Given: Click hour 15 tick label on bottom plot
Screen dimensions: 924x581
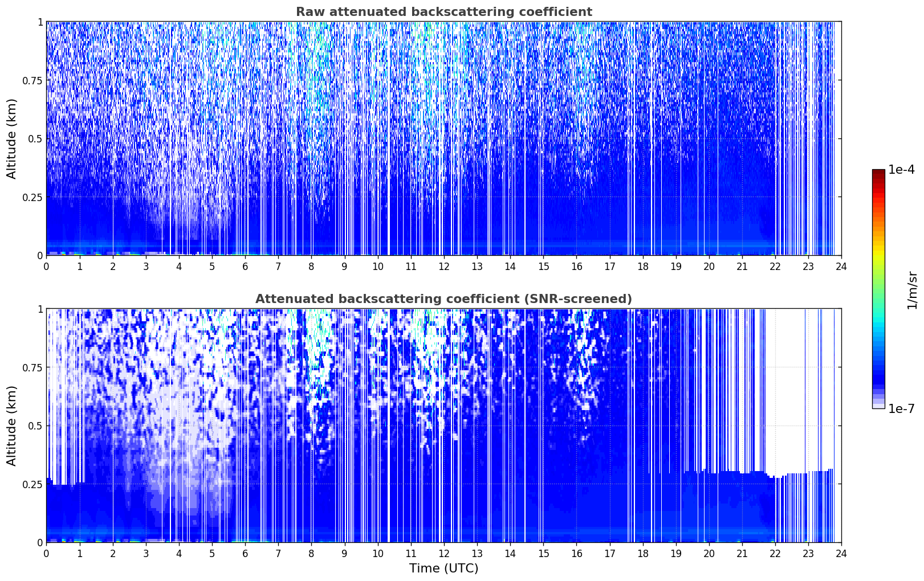Looking at the screenshot, I should (543, 553).
